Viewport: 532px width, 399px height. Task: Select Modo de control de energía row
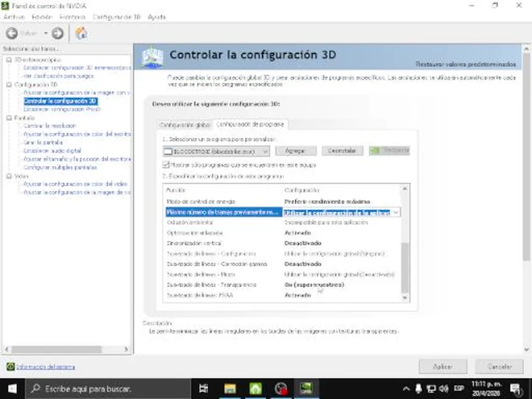[282, 202]
